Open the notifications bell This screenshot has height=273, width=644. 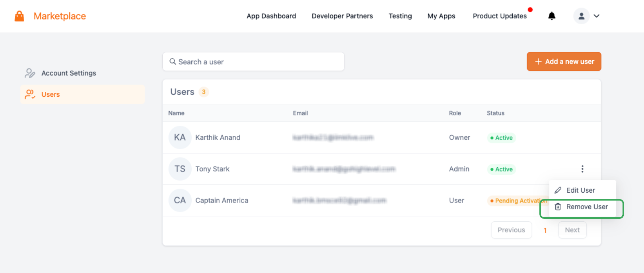tap(552, 16)
